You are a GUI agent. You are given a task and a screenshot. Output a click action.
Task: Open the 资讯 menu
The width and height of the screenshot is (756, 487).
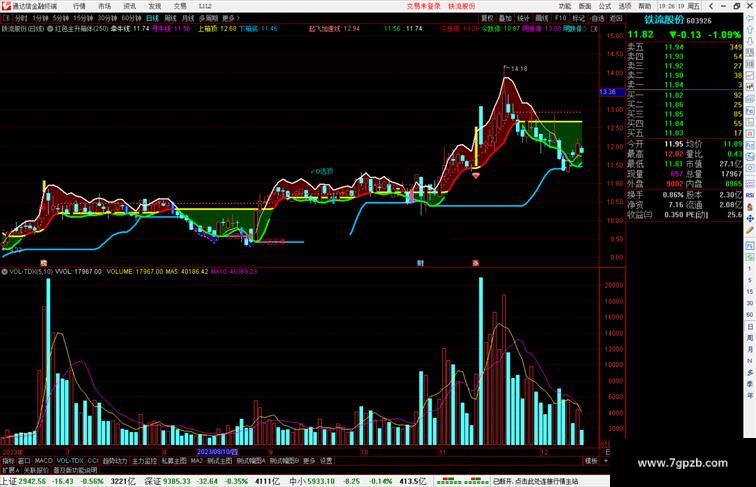click(129, 6)
